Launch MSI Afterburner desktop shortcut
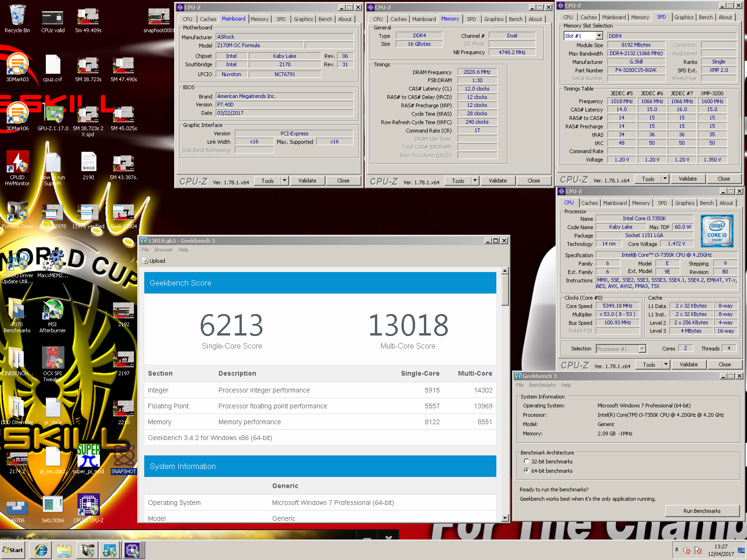747x560 pixels. pyautogui.click(x=53, y=316)
